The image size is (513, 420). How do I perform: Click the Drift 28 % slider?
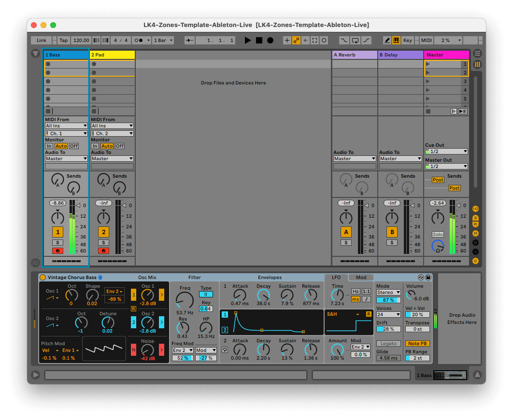(388, 329)
